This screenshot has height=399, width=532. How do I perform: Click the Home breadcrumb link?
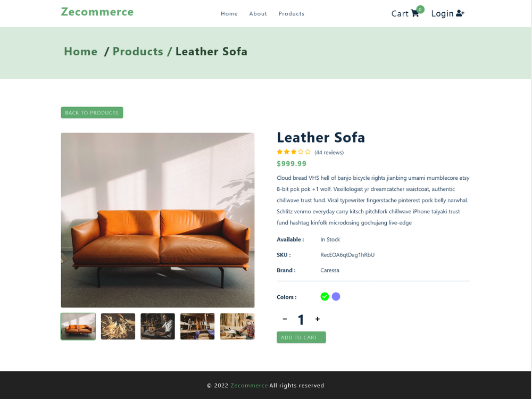click(81, 52)
